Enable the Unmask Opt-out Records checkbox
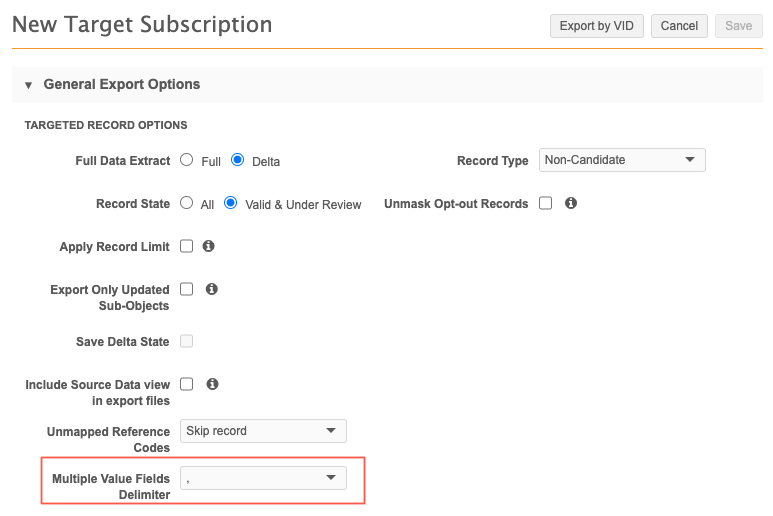The width and height of the screenshot is (773, 516). (x=546, y=203)
